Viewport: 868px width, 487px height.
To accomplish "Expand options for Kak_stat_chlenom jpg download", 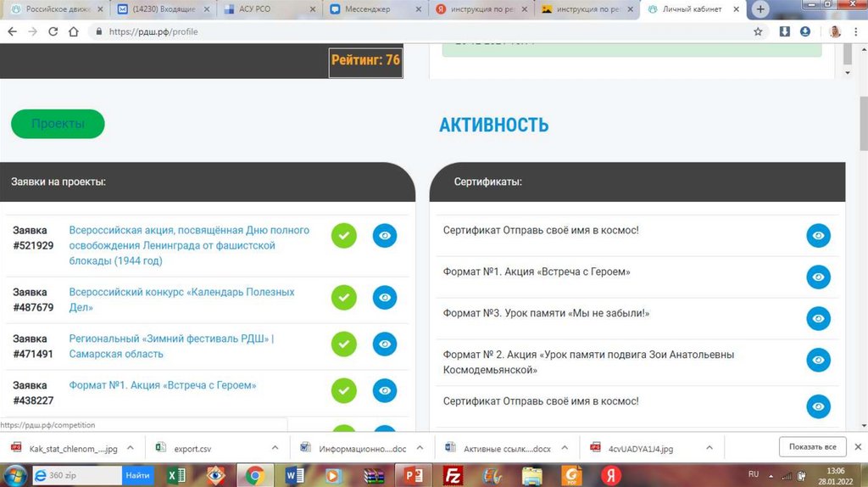I will (x=131, y=448).
